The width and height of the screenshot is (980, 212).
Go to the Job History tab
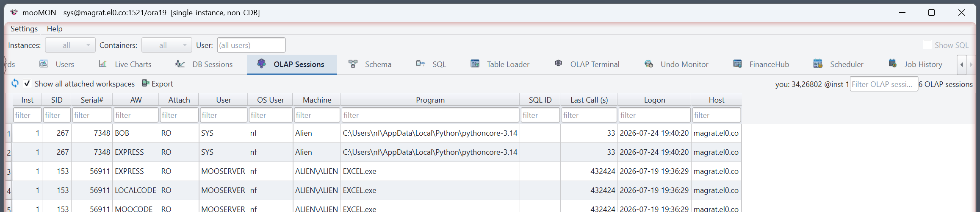[915, 64]
